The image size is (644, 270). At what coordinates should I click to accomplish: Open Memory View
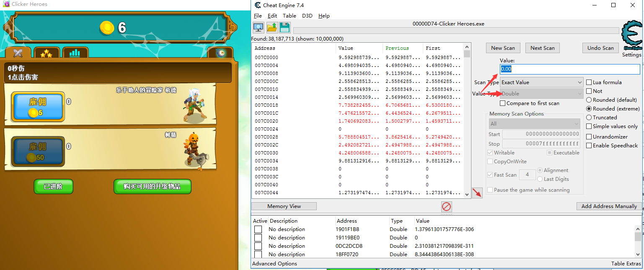click(x=284, y=206)
